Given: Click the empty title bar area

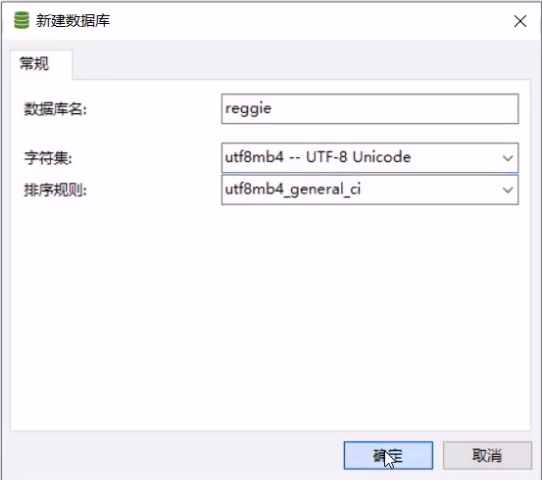Looking at the screenshot, I should (x=311, y=21).
